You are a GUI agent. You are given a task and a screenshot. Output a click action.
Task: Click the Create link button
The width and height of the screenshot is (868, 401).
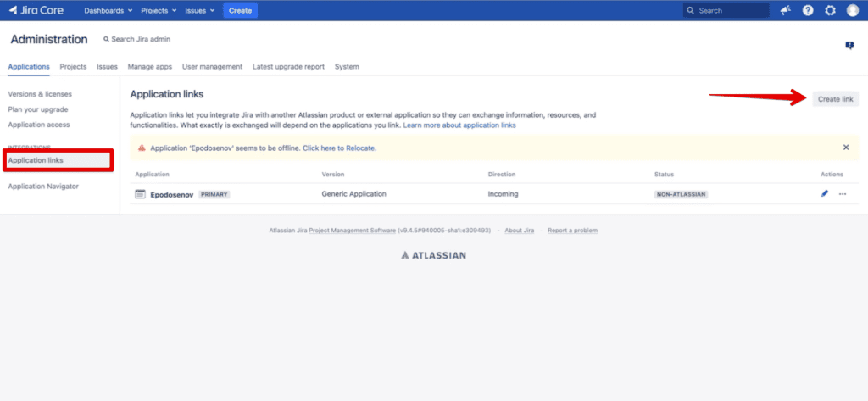pyautogui.click(x=836, y=99)
